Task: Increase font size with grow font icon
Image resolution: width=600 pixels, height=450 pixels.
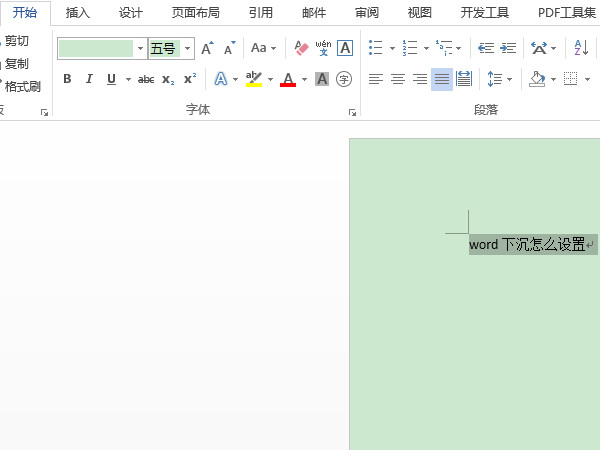Action: tap(207, 48)
